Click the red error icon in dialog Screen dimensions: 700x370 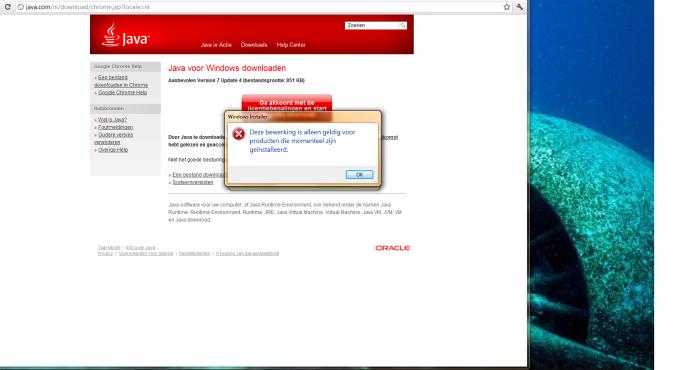coord(239,133)
